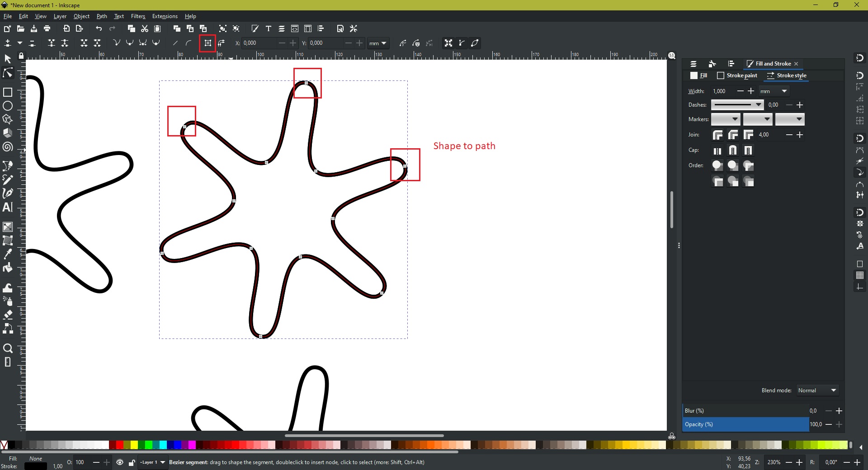Open the Dashes pattern dropdown
Screen dimensions: 868x470
coord(737,105)
